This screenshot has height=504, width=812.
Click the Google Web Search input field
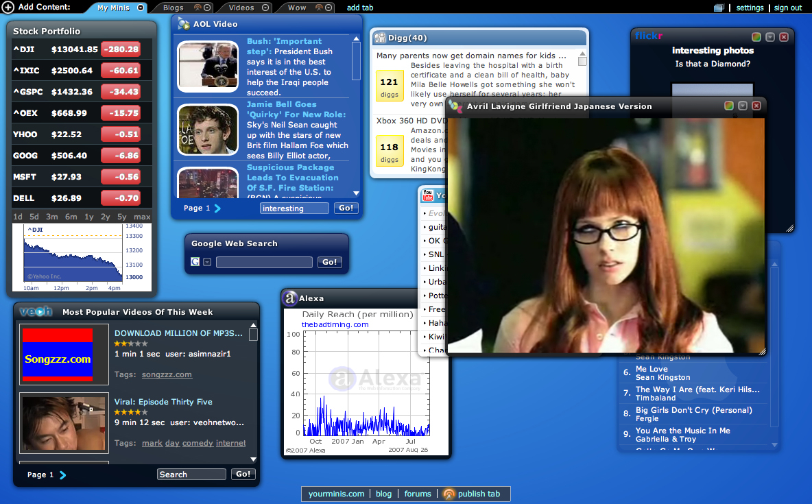coord(264,262)
